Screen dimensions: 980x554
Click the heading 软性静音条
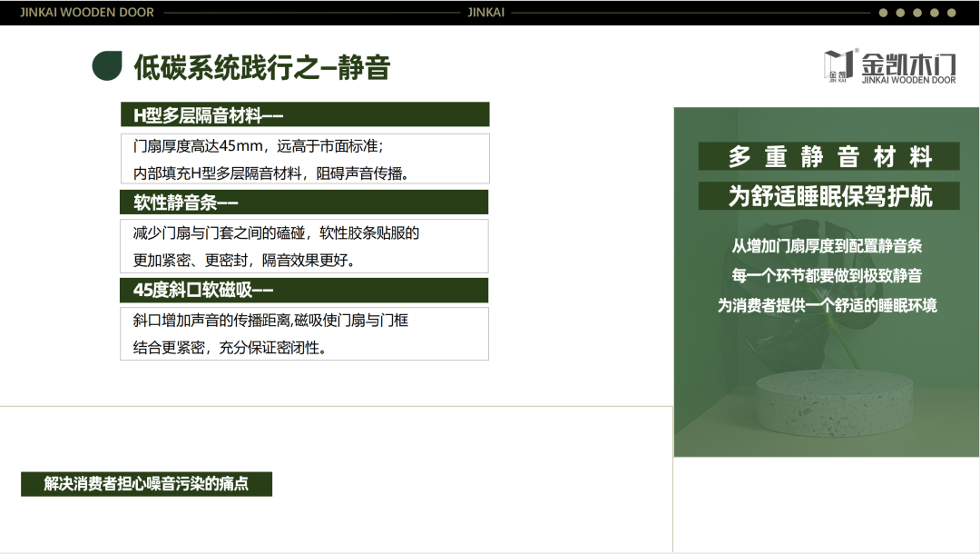click(x=304, y=203)
